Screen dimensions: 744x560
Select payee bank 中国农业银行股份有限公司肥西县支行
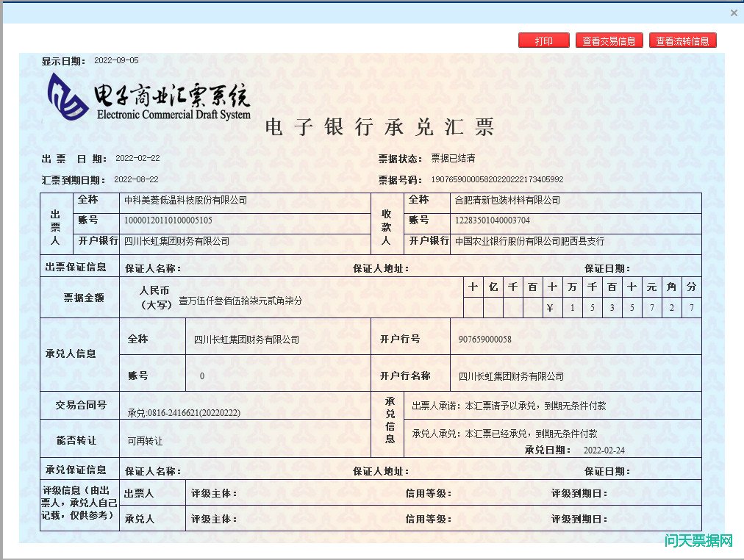[529, 241]
